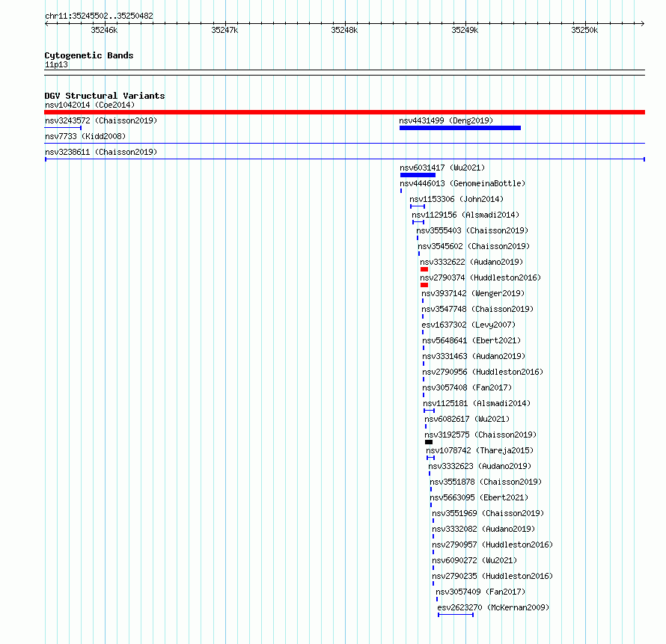Select the blue esv2623270 McKernan2009 span

[x=456, y=615]
